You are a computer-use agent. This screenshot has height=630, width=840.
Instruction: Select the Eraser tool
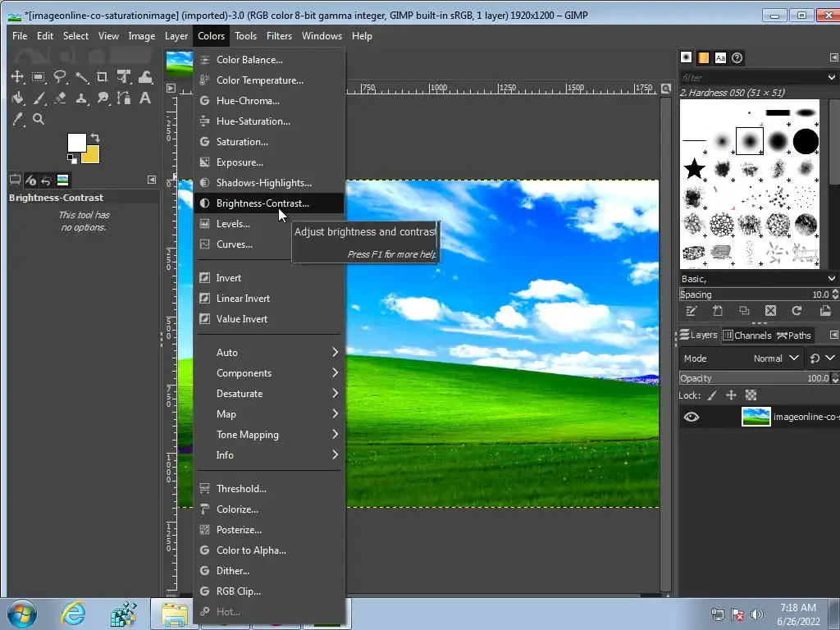tap(59, 98)
